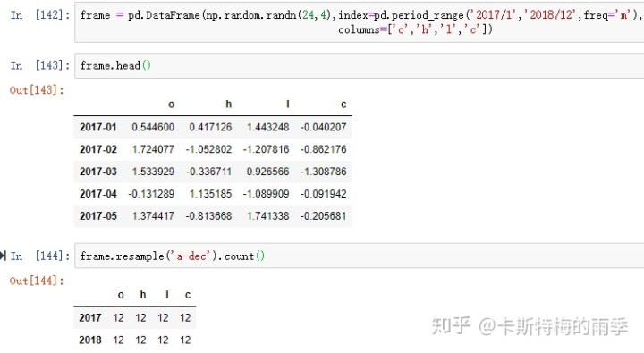Select row index 2017-03

click(x=98, y=172)
